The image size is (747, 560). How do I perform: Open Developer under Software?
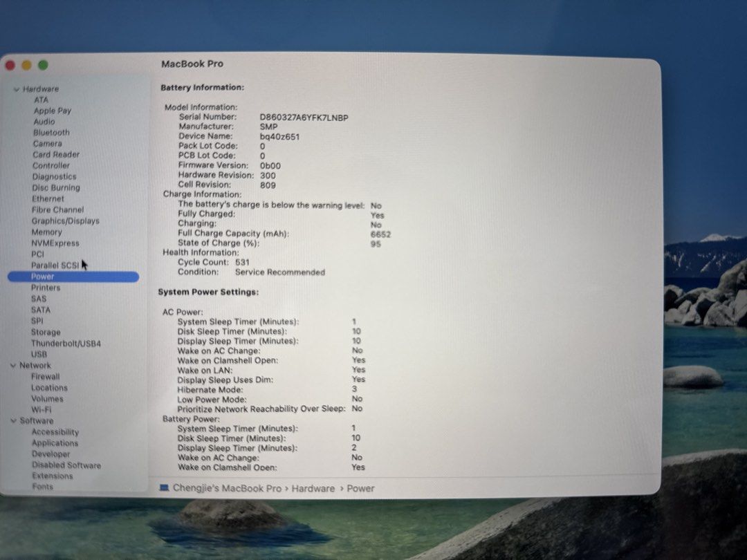51,454
